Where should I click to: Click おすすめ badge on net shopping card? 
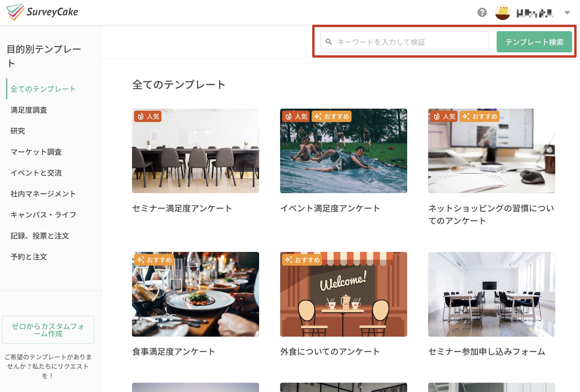[480, 116]
